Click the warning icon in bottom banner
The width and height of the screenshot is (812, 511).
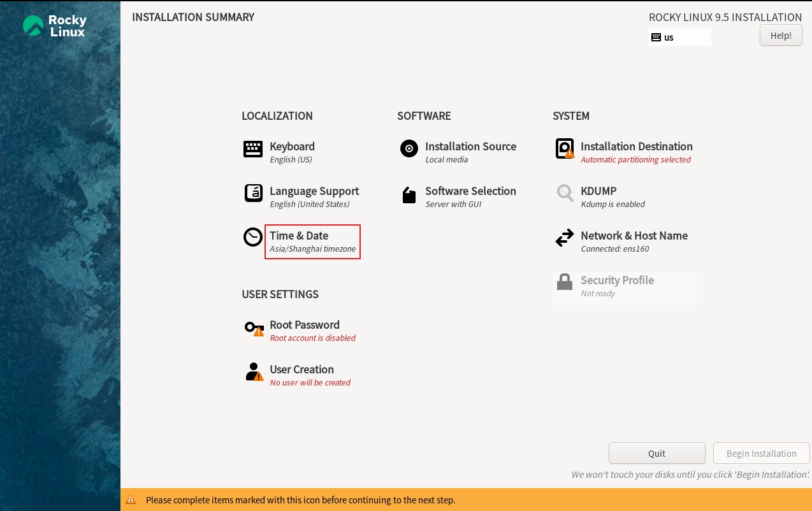click(131, 500)
